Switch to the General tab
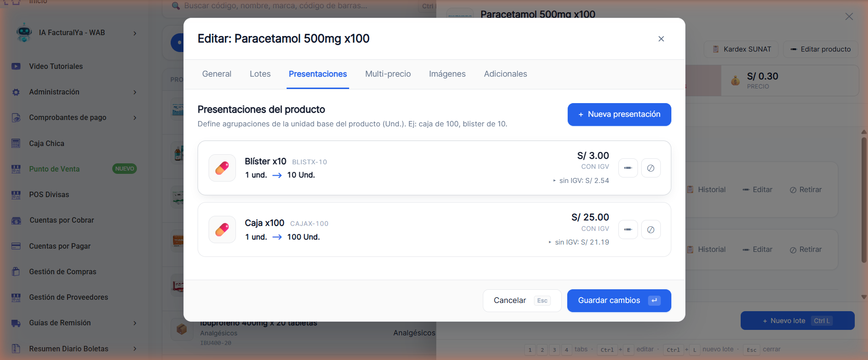Screen dimensions: 868x360 (x=217, y=74)
